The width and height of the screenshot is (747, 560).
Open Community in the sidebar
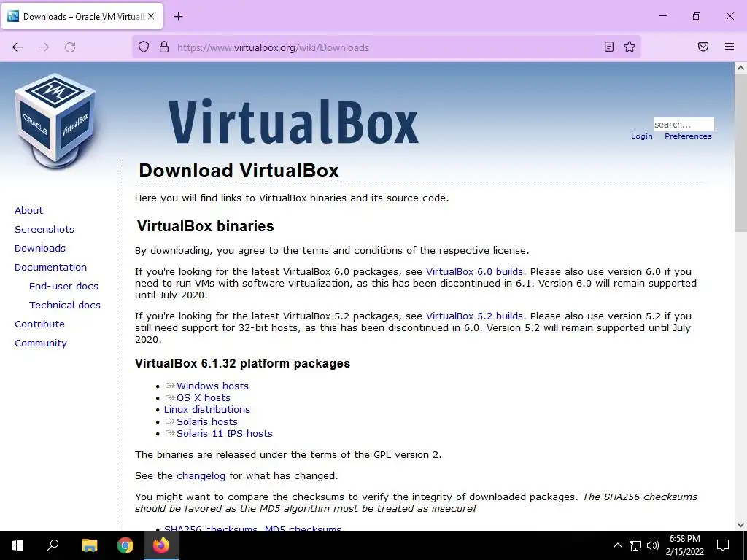41,343
